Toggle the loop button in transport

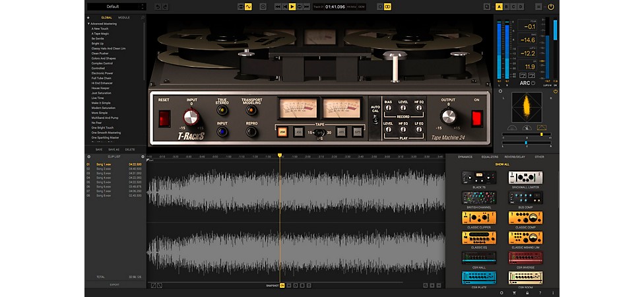[x=300, y=7]
